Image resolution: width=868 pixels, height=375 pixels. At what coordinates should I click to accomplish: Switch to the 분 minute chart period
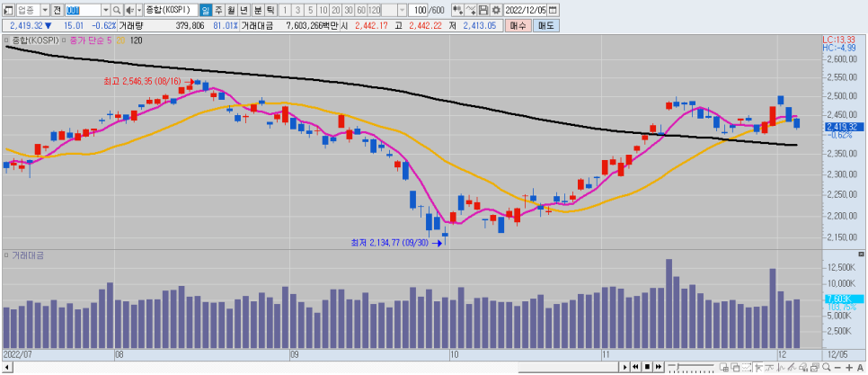[257, 10]
